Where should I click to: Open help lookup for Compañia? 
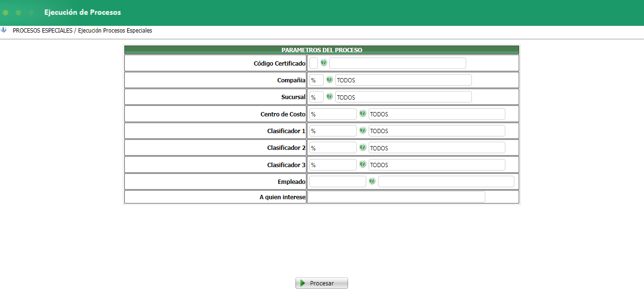point(329,80)
